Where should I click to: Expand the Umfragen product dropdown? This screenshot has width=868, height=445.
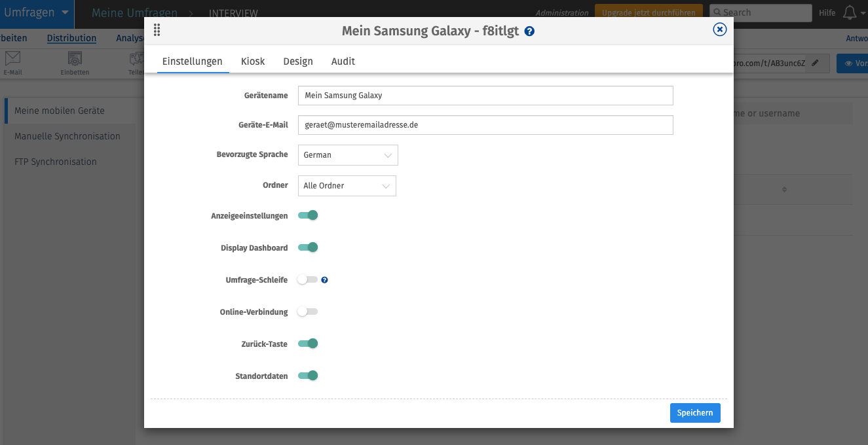(37, 13)
